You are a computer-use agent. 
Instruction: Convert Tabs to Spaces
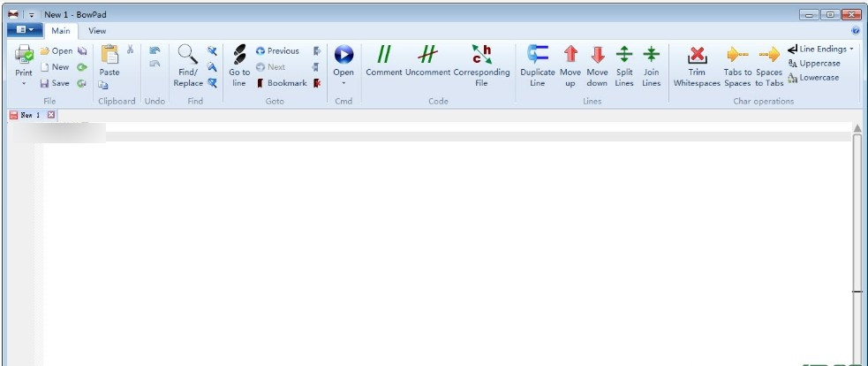[737, 56]
